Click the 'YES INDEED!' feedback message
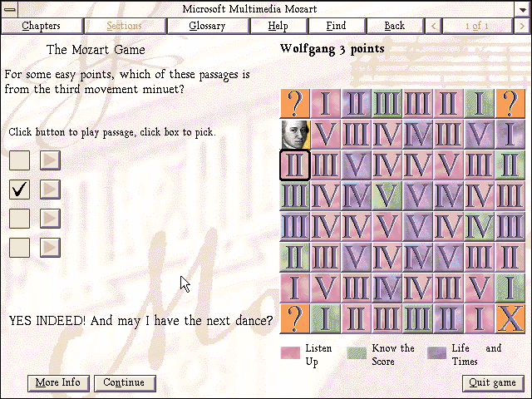This screenshot has width=532, height=399. point(140,321)
